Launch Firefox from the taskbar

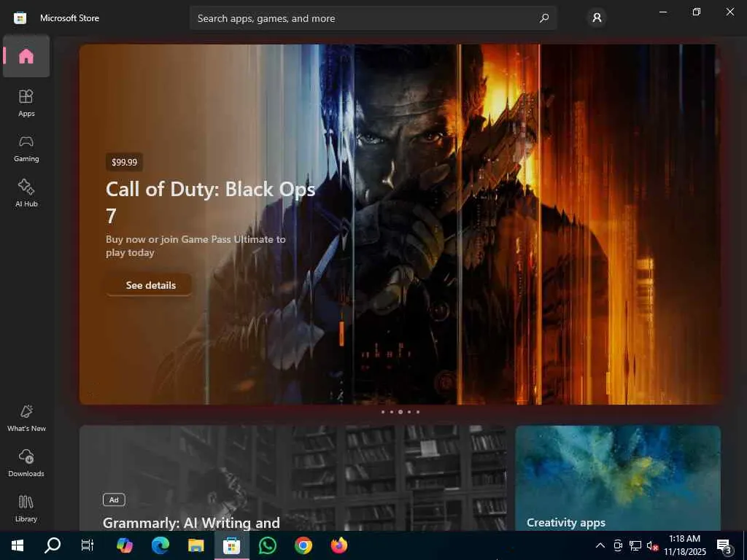(x=338, y=545)
